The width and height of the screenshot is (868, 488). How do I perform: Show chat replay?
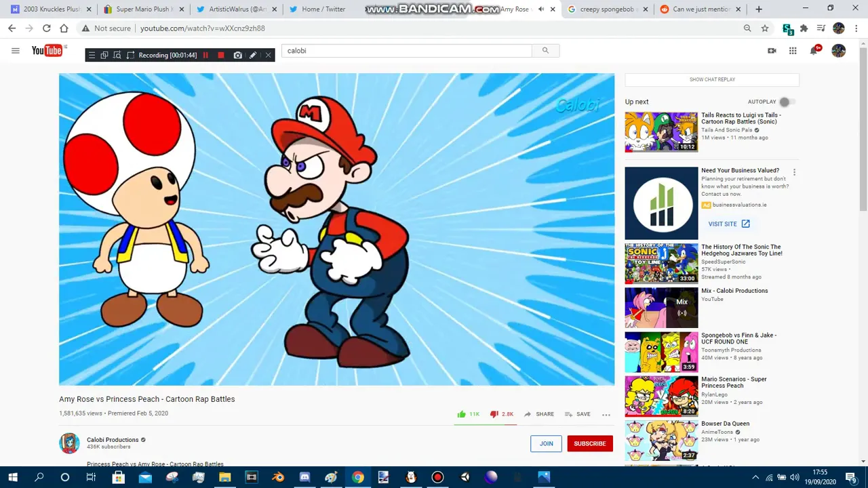click(712, 79)
